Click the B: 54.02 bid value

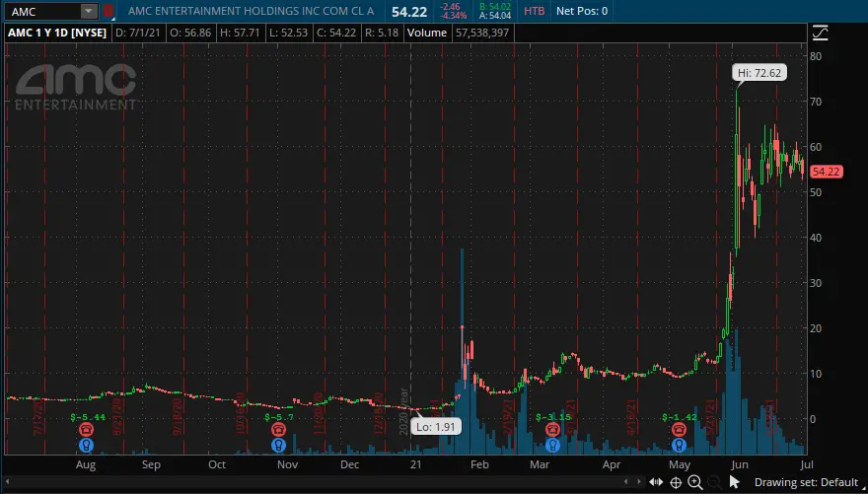pyautogui.click(x=495, y=7)
